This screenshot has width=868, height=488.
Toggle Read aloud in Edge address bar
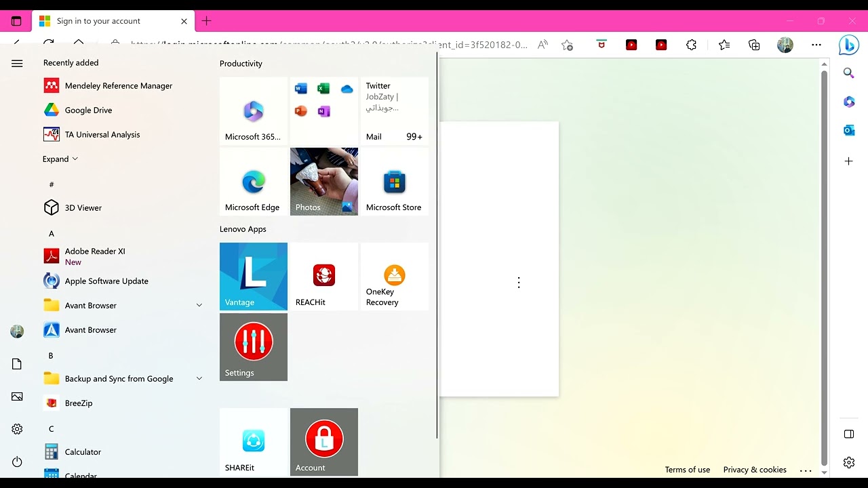[542, 45]
